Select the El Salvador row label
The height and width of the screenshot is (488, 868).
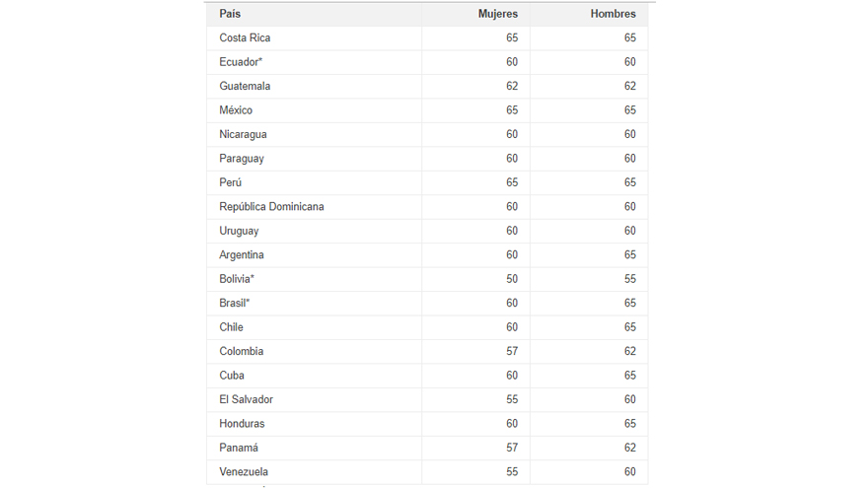point(247,399)
